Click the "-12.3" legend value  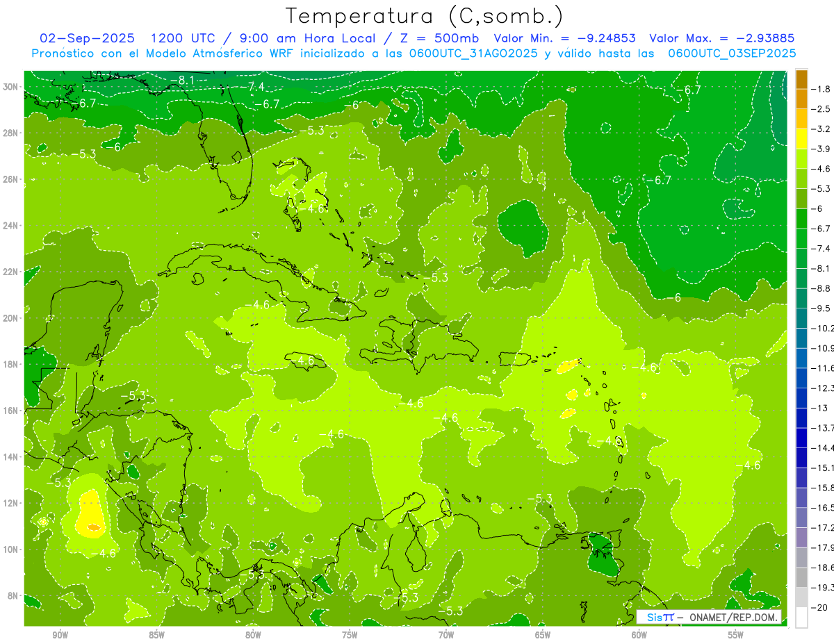click(823, 388)
